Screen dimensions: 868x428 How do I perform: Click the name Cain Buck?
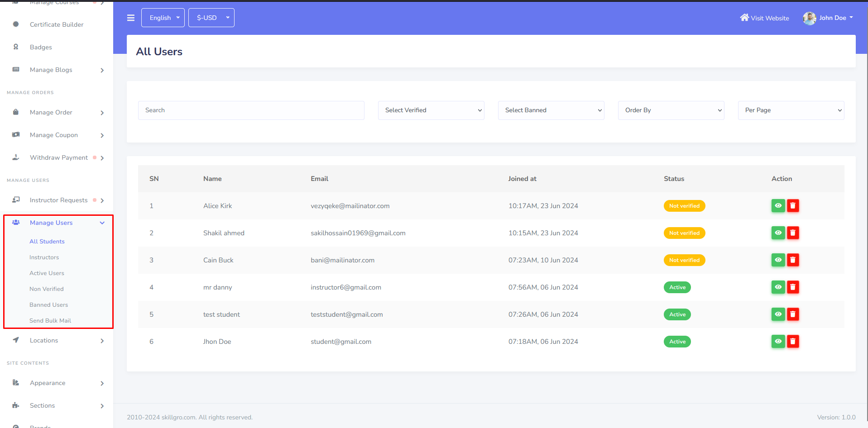[218, 260]
